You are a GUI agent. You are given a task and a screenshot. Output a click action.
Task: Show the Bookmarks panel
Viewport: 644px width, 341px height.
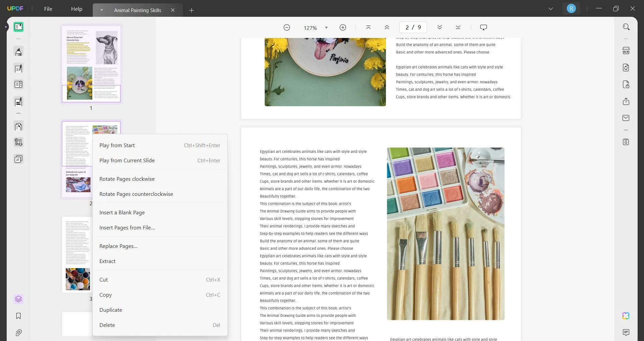pyautogui.click(x=18, y=316)
